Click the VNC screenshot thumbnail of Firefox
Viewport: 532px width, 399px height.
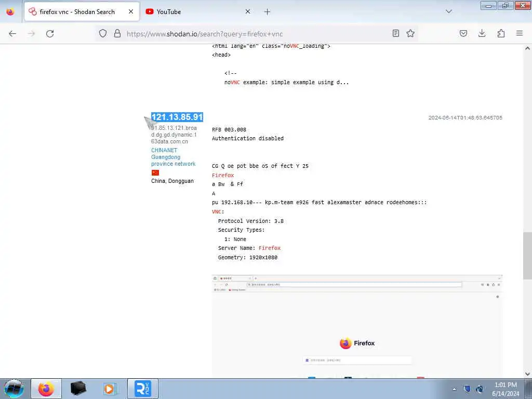pos(357,326)
